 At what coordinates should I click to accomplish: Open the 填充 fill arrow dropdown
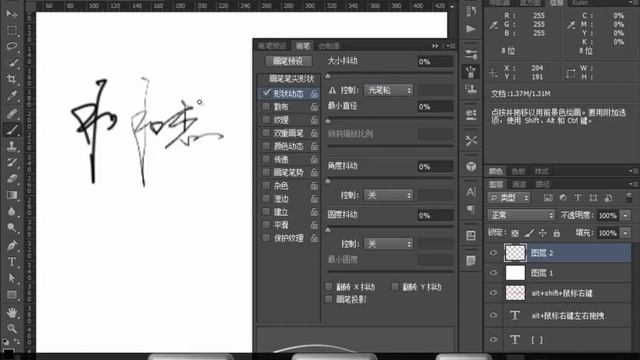click(626, 233)
